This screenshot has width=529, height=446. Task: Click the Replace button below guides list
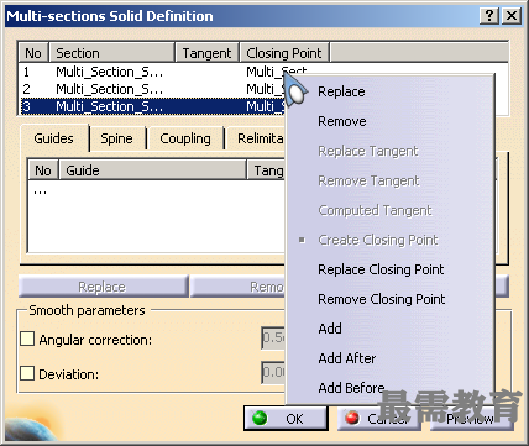[103, 287]
